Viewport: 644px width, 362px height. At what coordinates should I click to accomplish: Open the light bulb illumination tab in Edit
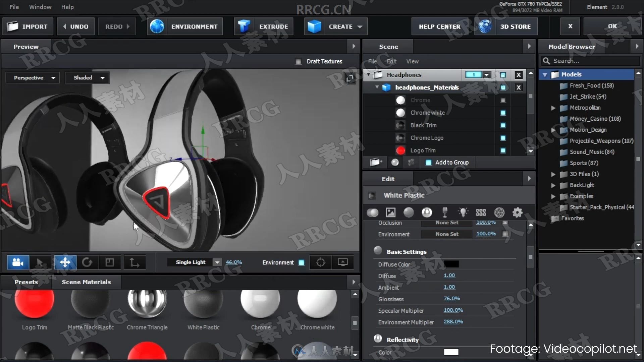point(463,212)
